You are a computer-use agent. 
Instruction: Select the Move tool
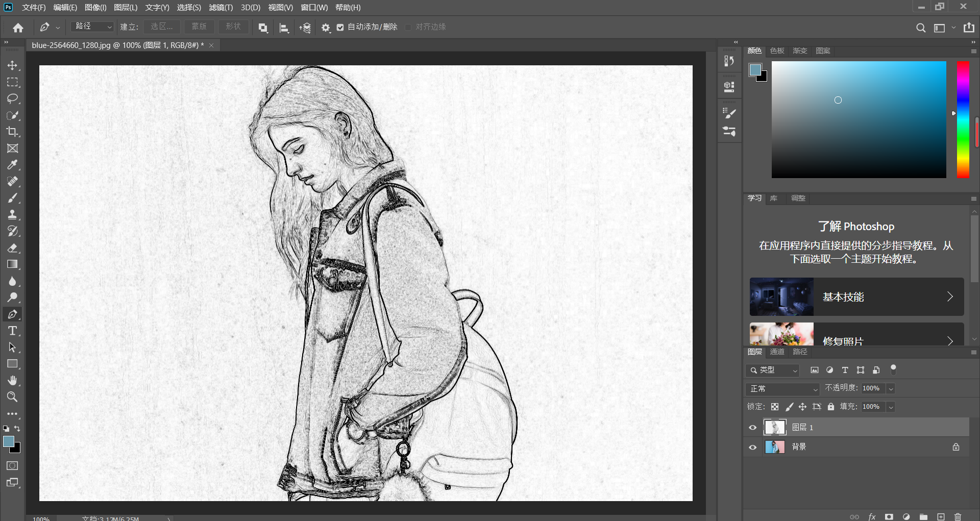12,66
